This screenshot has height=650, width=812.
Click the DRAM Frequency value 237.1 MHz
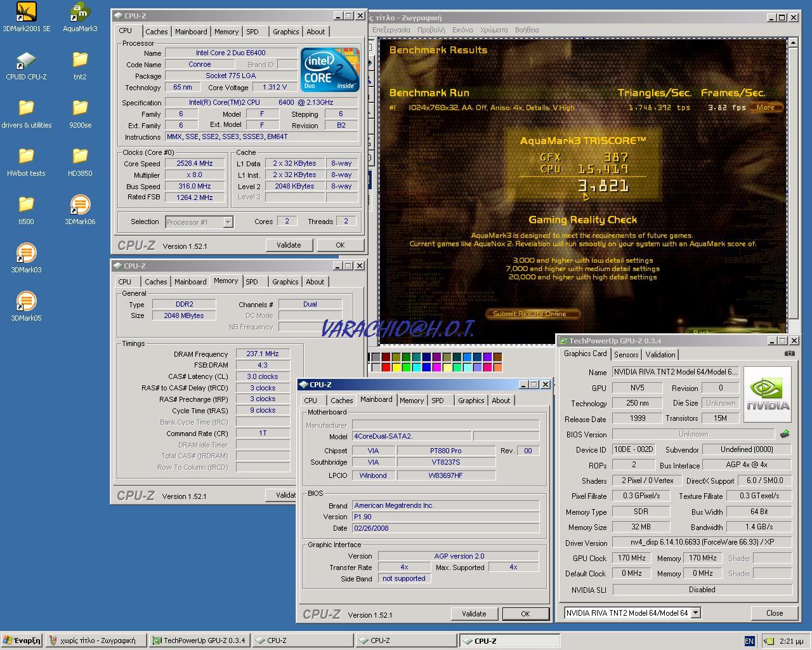(263, 354)
